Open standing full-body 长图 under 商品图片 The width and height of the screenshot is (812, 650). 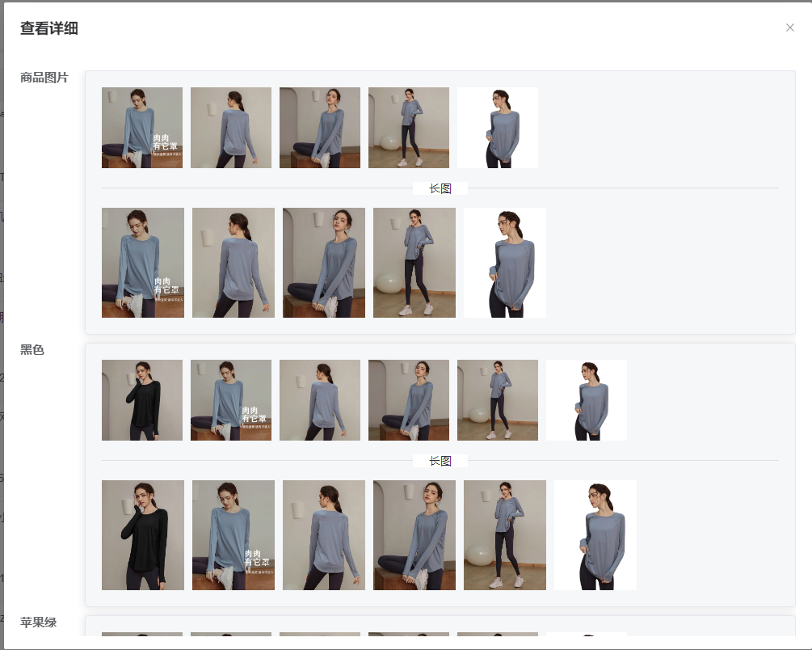pos(414,263)
